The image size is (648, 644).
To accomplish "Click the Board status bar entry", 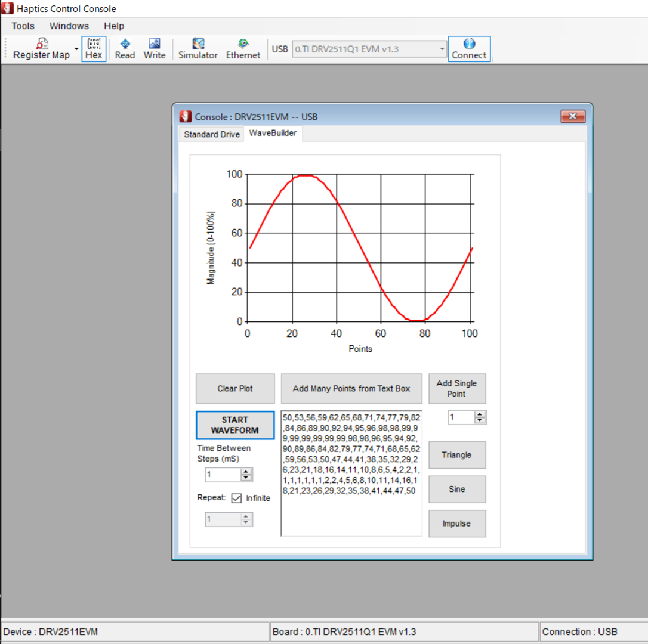I will pos(405,632).
